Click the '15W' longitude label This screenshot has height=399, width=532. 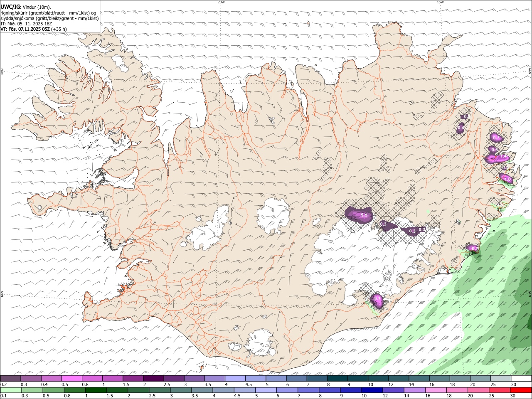[x=440, y=2]
